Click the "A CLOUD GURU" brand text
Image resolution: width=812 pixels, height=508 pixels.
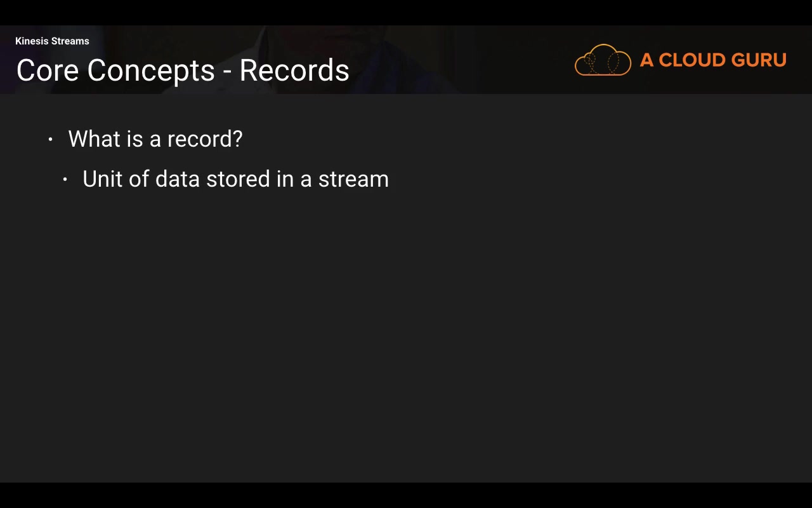pyautogui.click(x=713, y=60)
